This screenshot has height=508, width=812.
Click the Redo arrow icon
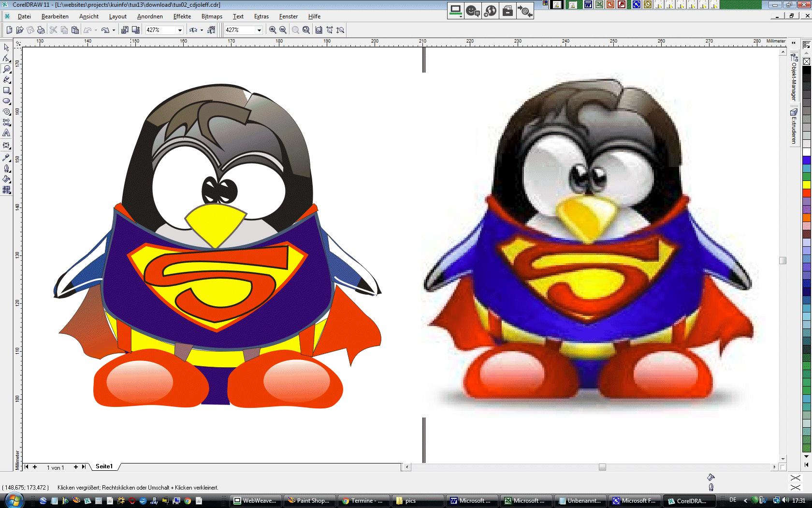(x=105, y=30)
